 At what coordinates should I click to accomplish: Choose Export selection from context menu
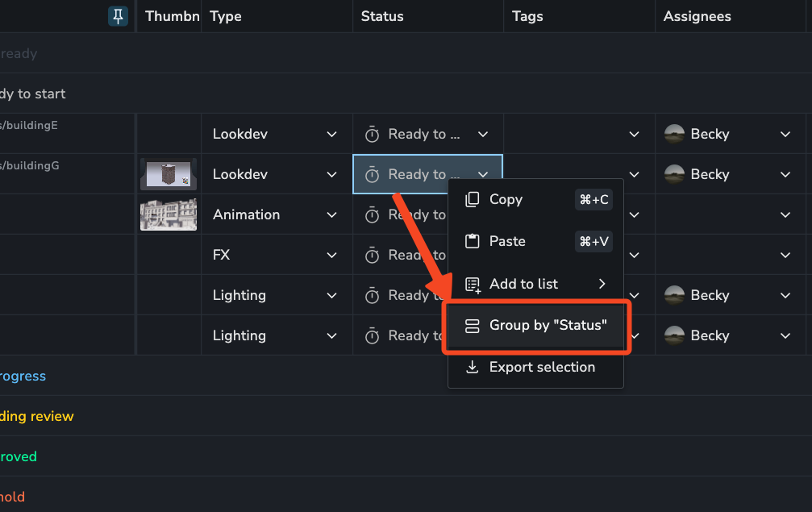[x=542, y=368]
